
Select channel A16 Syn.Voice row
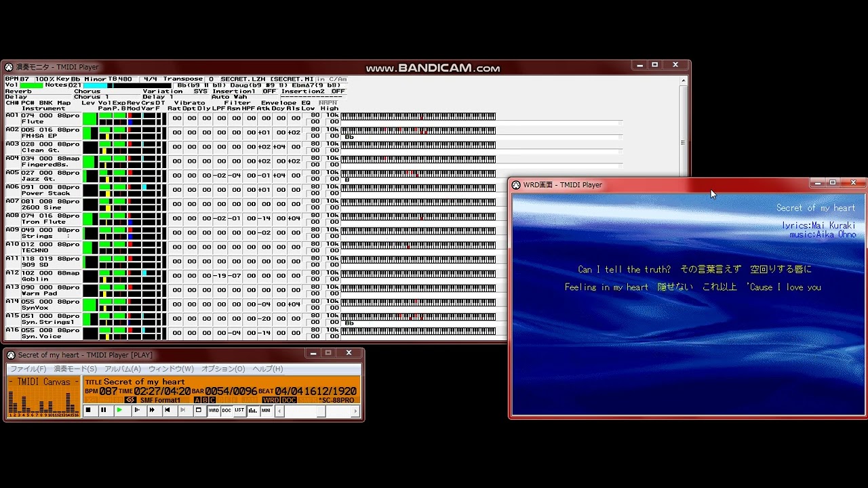click(250, 333)
